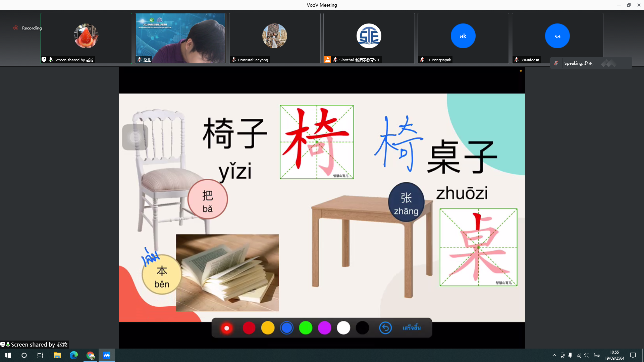Open Cortana search circle on taskbar
Viewport: 644px width, 362px height.
click(x=24, y=355)
